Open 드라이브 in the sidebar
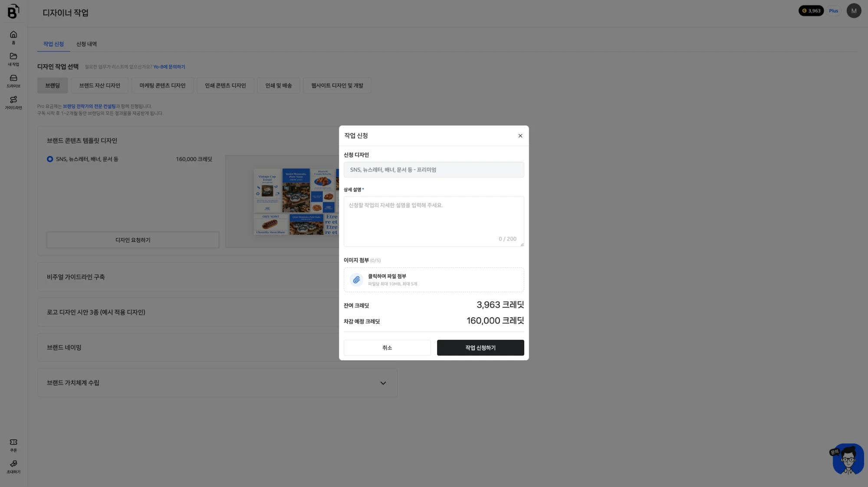This screenshot has width=868, height=487. [13, 81]
